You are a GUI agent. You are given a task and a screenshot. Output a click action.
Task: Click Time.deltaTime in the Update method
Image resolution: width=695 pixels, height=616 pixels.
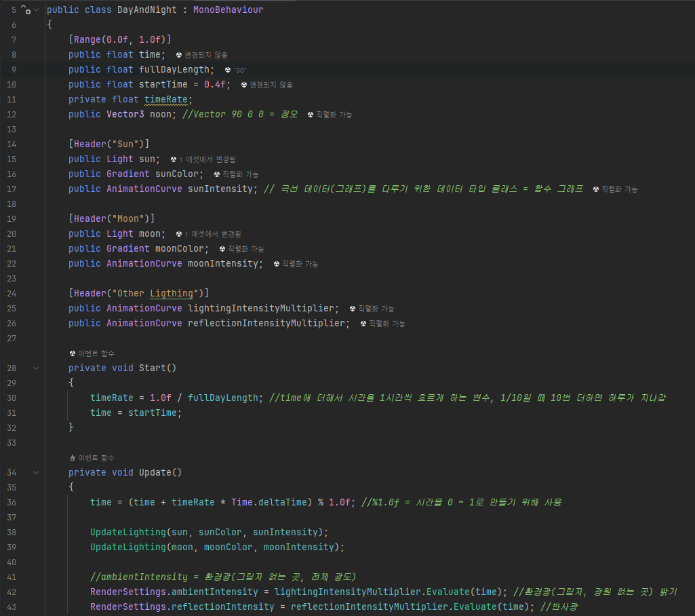[x=269, y=503]
